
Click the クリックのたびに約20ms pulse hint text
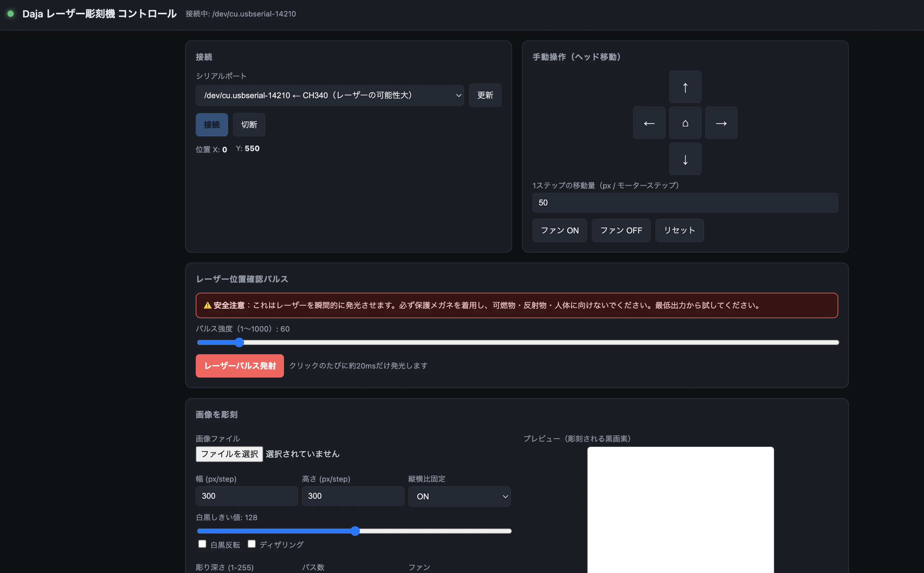click(359, 366)
